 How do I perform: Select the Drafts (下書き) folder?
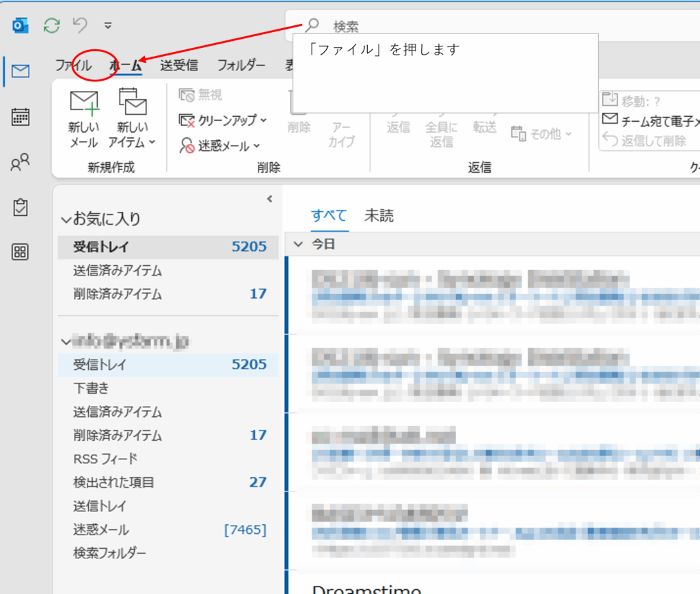pos(91,388)
